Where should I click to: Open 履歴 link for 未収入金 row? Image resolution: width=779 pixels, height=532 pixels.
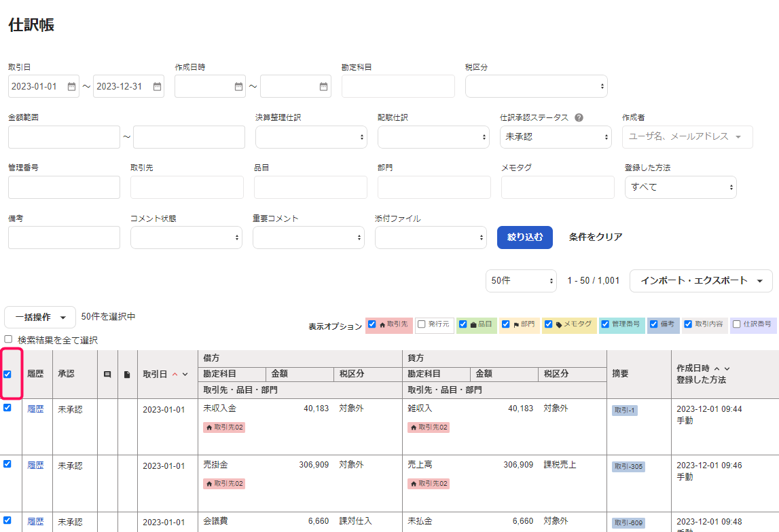(35, 409)
